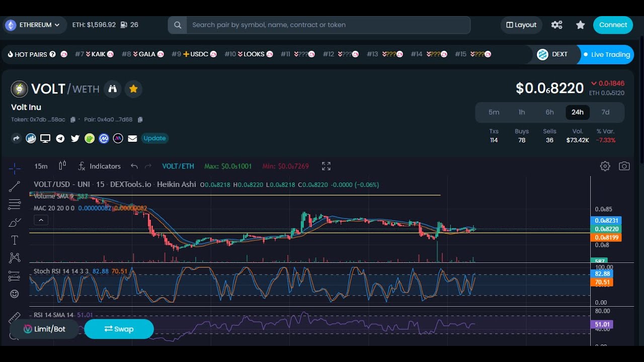644x362 pixels.
Task: Toggle Live Trading mode
Action: pos(606,54)
